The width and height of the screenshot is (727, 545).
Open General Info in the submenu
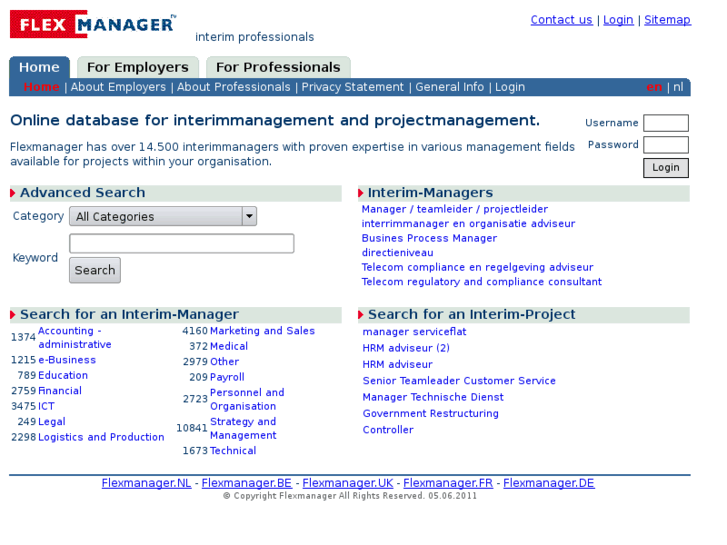[449, 87]
